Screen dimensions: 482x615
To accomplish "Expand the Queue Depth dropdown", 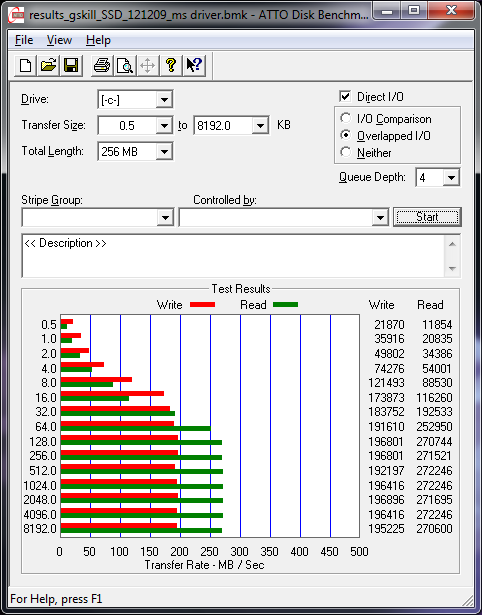I will (451, 178).
